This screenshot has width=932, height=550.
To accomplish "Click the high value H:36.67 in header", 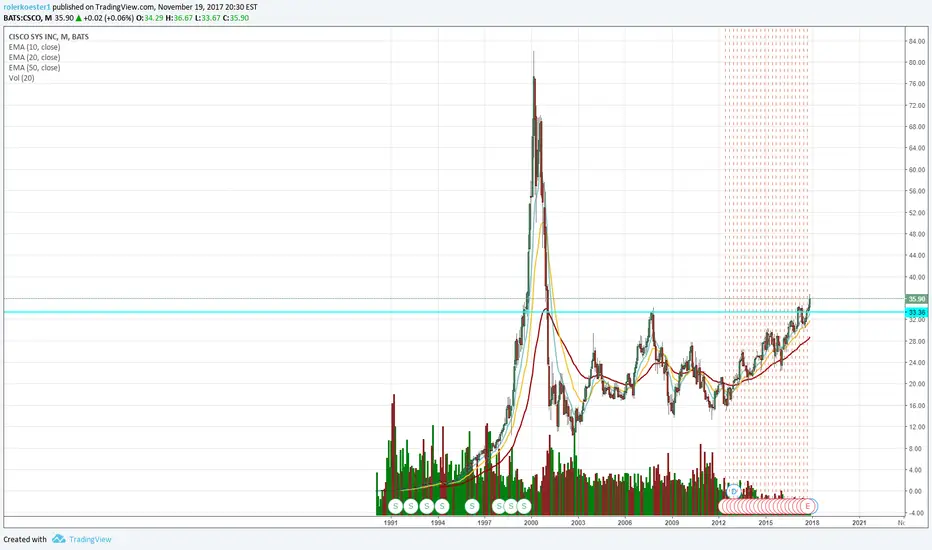I will click(x=180, y=18).
